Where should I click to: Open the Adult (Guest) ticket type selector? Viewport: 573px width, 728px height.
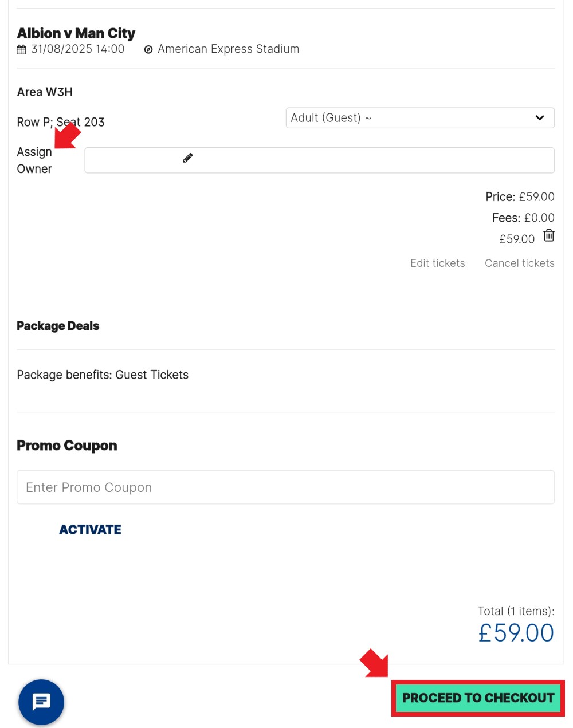coord(420,118)
